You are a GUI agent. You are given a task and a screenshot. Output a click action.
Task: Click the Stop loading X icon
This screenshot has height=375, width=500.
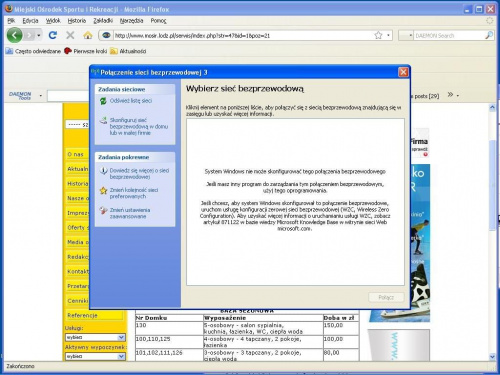[70, 35]
